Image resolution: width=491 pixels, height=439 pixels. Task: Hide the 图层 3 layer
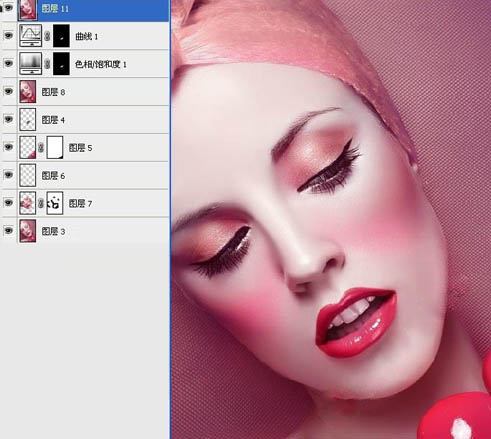pyautogui.click(x=8, y=230)
